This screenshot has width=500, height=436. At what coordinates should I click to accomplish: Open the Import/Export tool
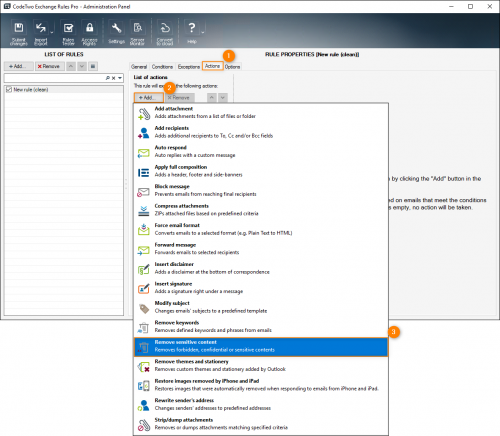(x=41, y=32)
